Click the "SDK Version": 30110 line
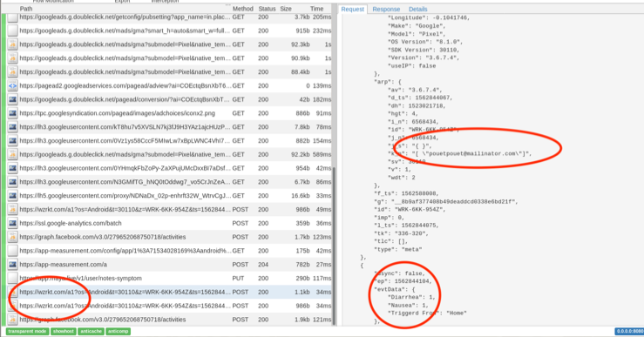The width and height of the screenshot is (644, 337). (424, 51)
